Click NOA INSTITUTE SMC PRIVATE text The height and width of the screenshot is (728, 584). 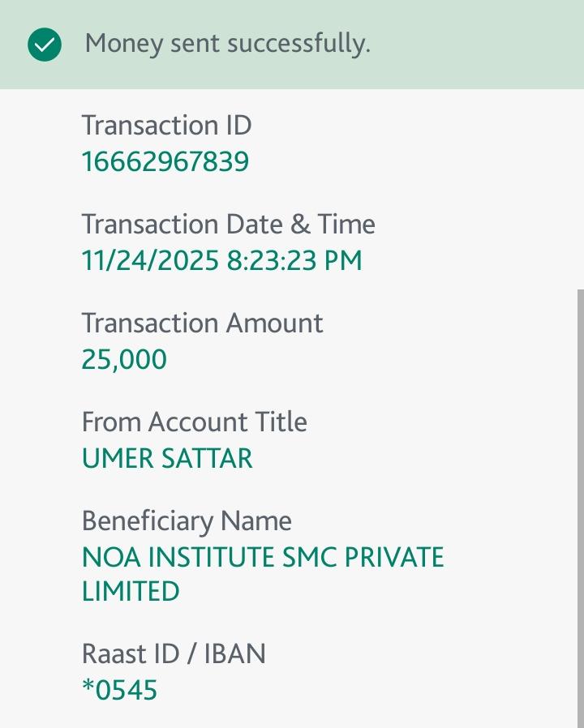coord(263,558)
